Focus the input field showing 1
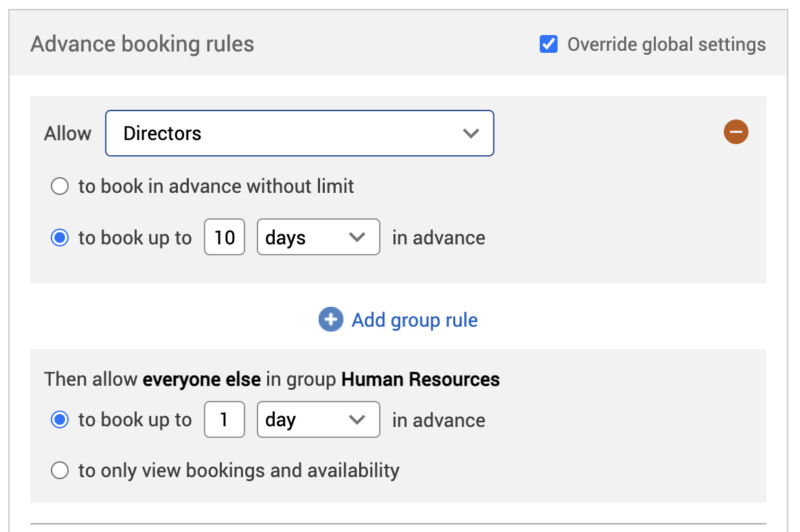The height and width of the screenshot is (532, 800). point(225,420)
